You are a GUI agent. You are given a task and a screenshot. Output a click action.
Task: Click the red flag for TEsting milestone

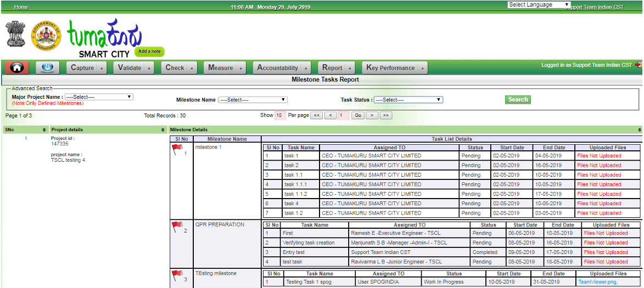tap(177, 275)
